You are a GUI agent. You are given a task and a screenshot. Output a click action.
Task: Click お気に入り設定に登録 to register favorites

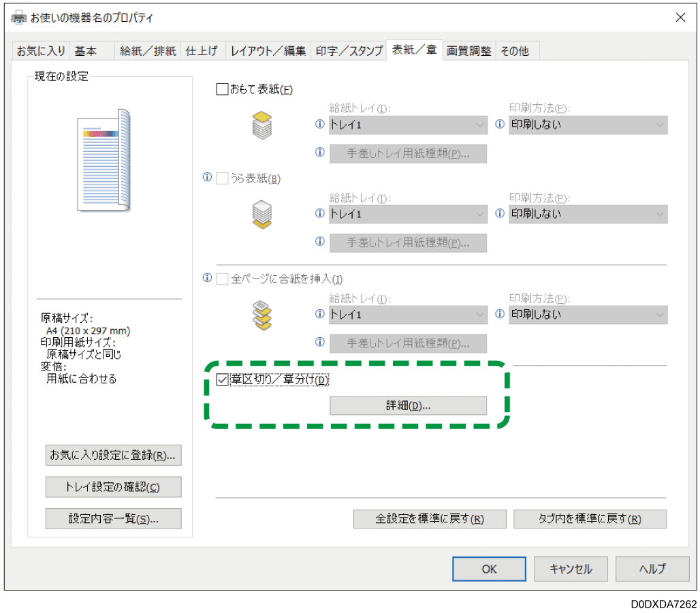[x=113, y=455]
